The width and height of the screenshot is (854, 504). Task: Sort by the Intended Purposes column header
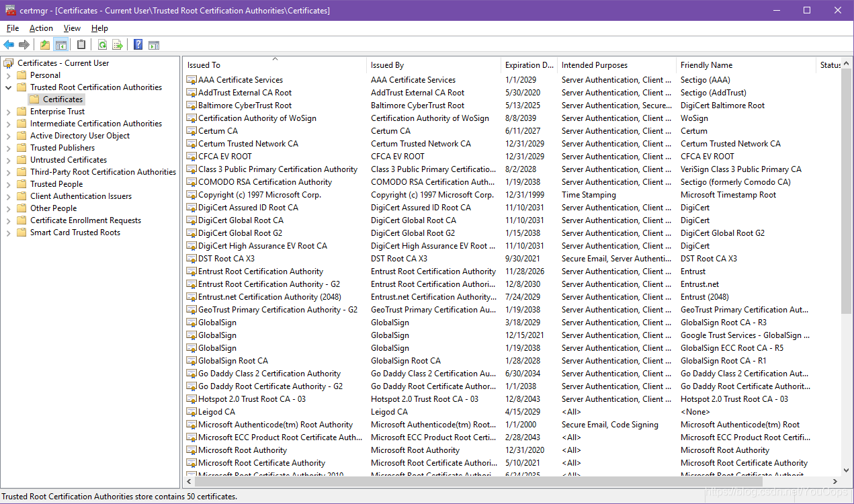(x=617, y=65)
